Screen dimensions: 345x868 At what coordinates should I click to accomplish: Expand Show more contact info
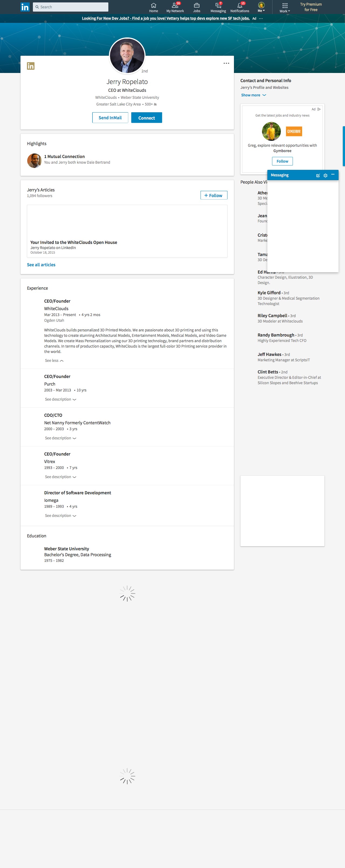[253, 95]
